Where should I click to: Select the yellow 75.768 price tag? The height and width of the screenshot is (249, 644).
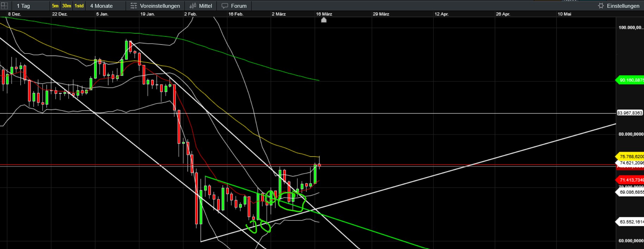(x=630, y=156)
